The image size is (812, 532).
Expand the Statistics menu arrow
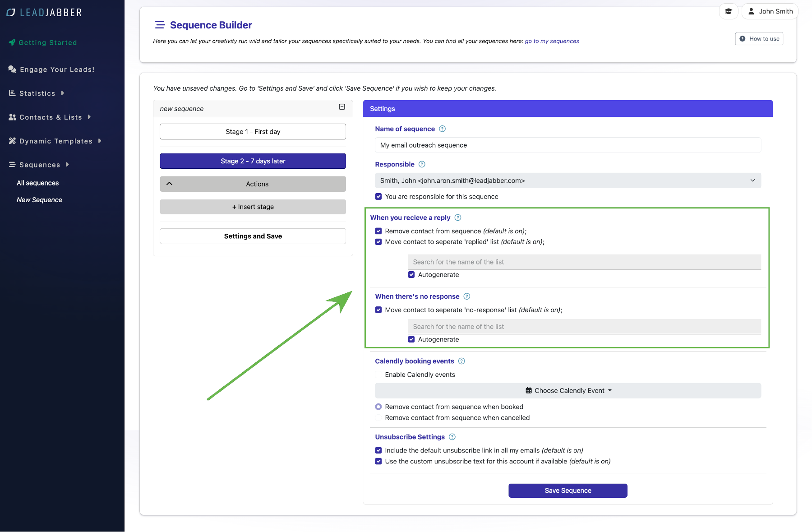(63, 93)
